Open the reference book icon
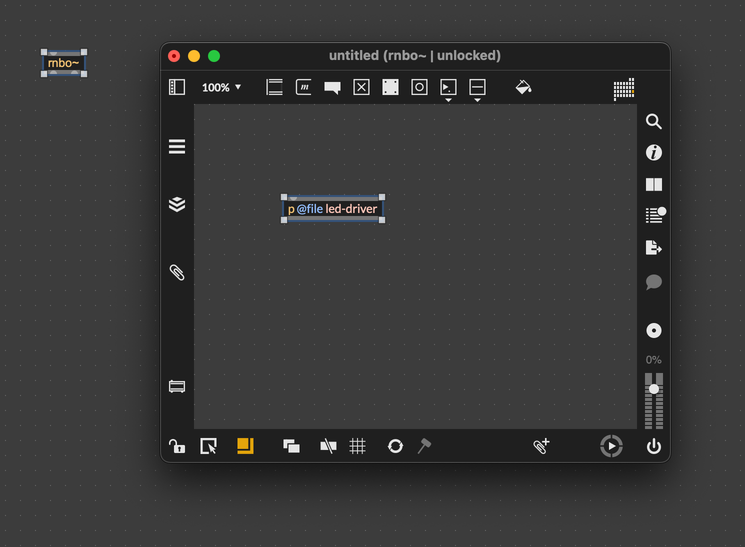The height and width of the screenshot is (547, 745). pos(654,185)
